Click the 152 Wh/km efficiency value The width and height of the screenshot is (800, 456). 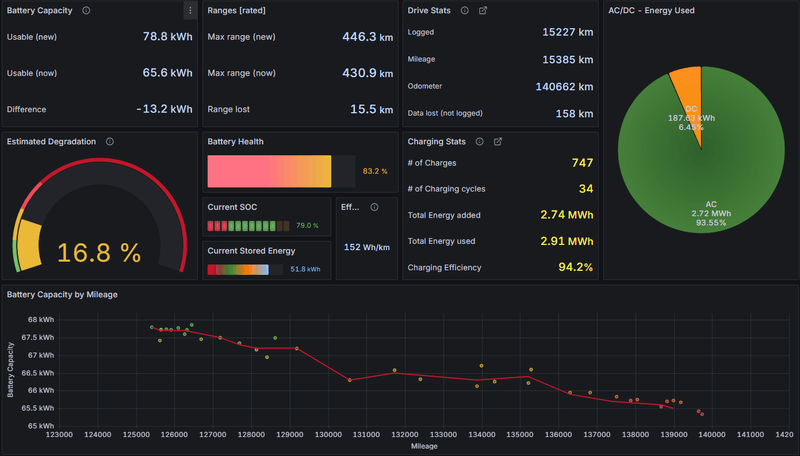click(x=367, y=247)
